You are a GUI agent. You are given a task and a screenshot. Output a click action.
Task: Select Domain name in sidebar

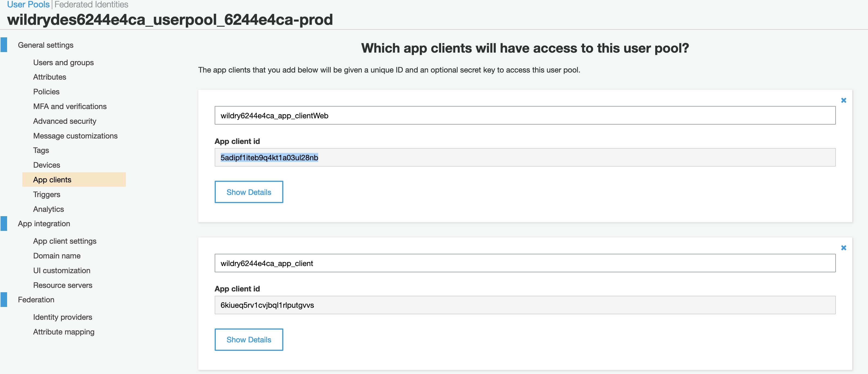tap(57, 256)
